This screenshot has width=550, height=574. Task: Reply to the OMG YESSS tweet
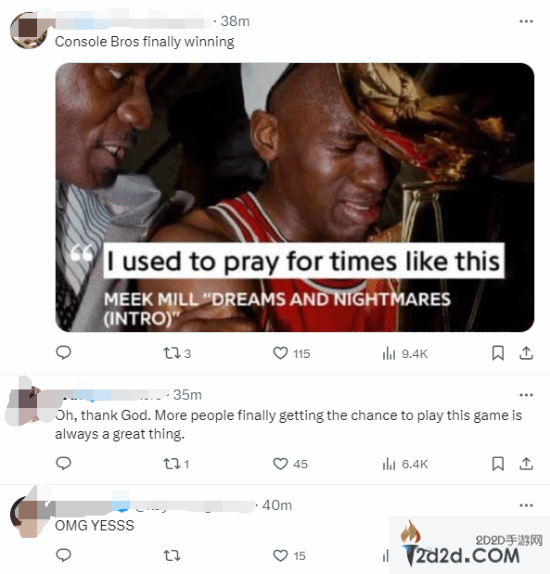click(63, 555)
